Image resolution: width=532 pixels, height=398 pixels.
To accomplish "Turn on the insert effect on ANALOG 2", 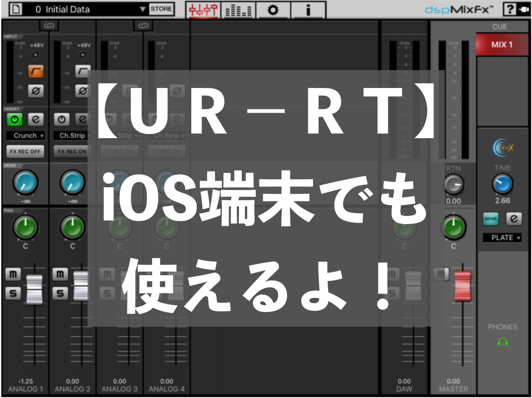I will point(62,120).
